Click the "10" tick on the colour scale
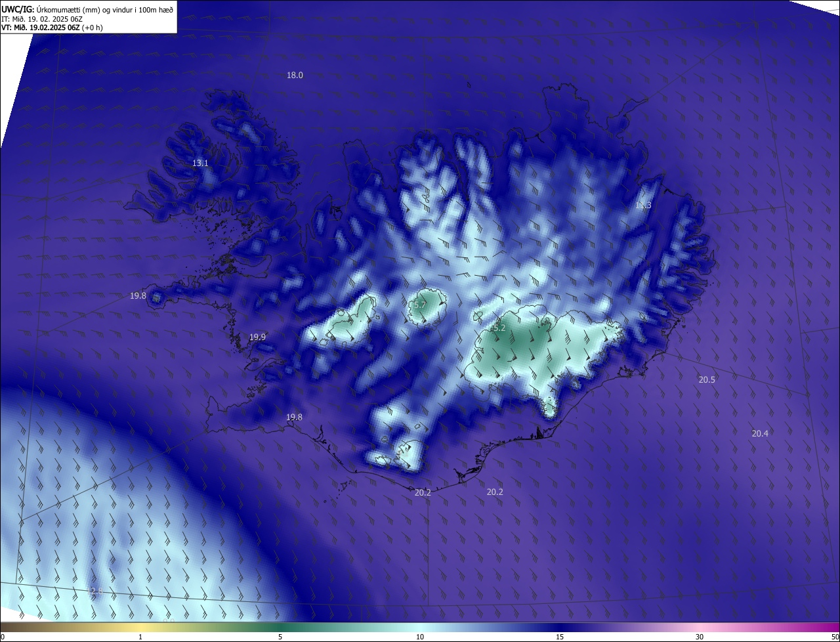The height and width of the screenshot is (642, 840). point(420,637)
